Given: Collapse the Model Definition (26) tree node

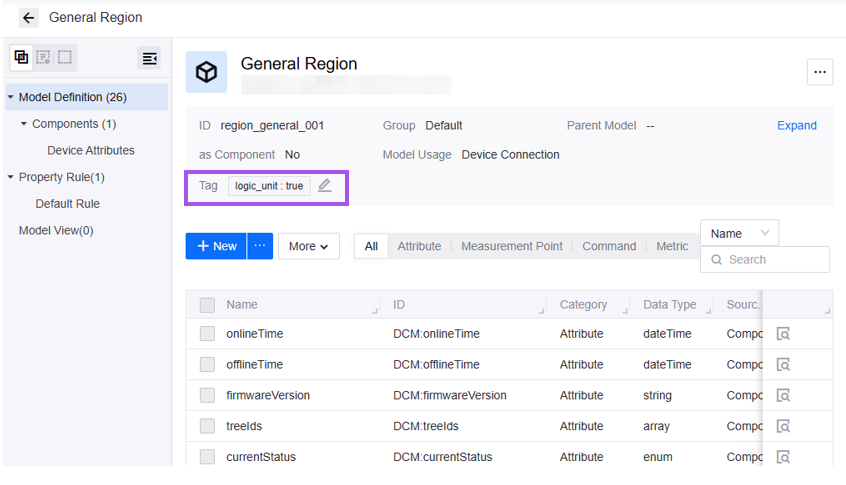Looking at the screenshot, I should coord(10,97).
